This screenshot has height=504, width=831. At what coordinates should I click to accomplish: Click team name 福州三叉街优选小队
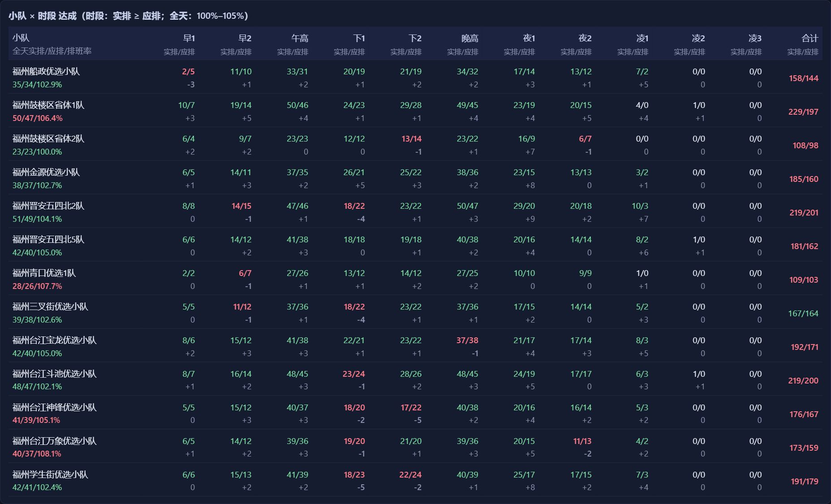(50, 306)
